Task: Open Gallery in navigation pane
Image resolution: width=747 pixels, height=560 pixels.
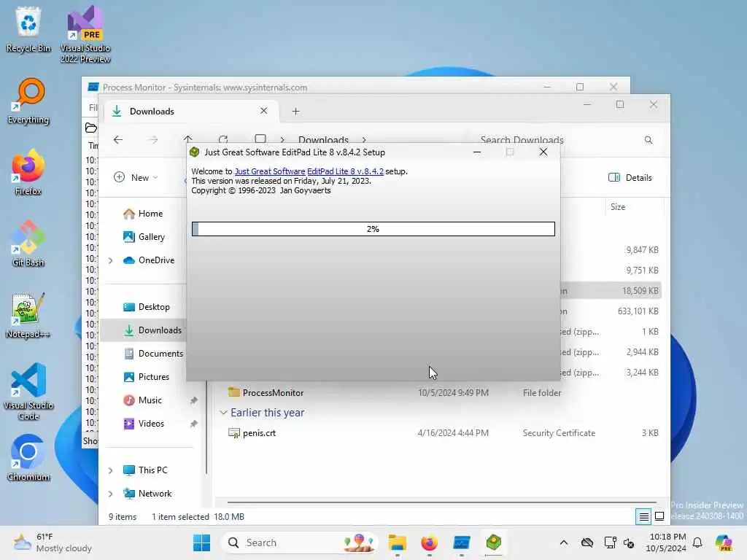Action: click(x=144, y=237)
